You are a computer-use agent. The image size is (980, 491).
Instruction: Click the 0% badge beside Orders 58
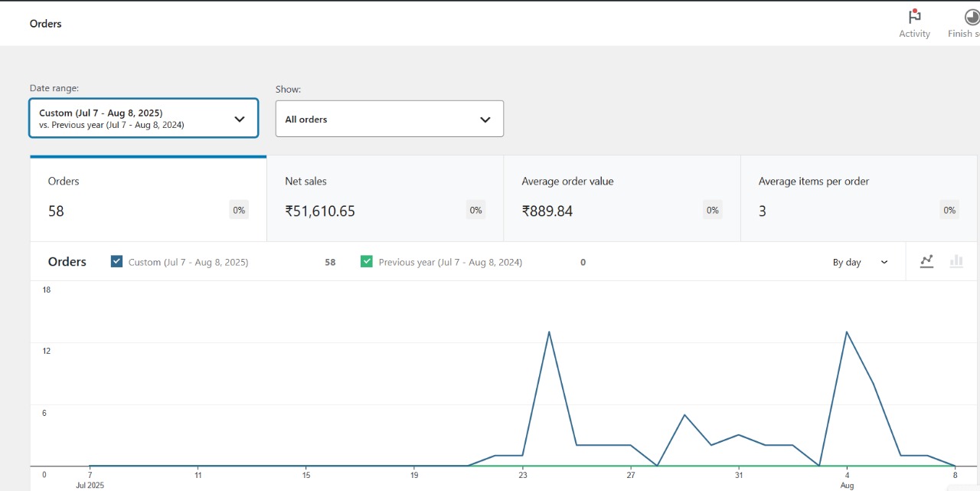point(239,210)
